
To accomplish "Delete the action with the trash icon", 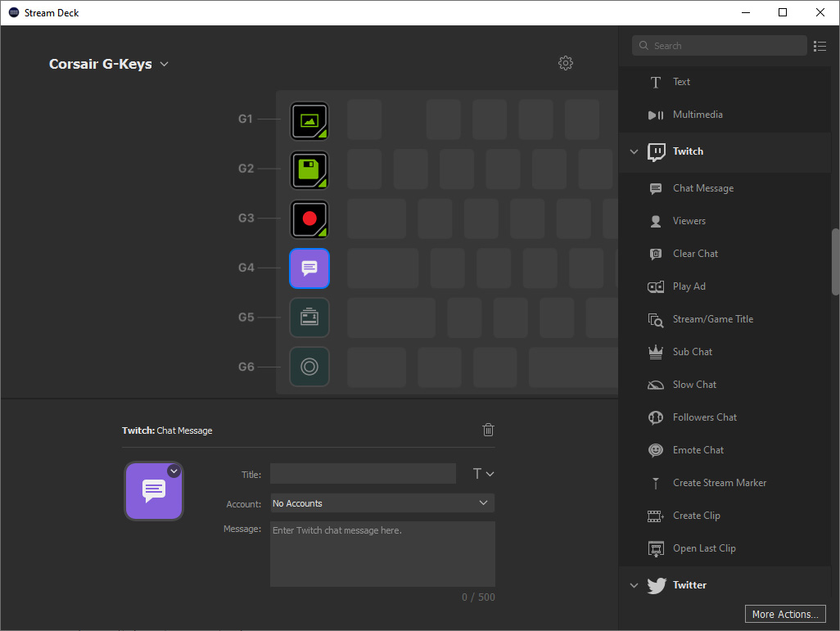I will tap(488, 430).
